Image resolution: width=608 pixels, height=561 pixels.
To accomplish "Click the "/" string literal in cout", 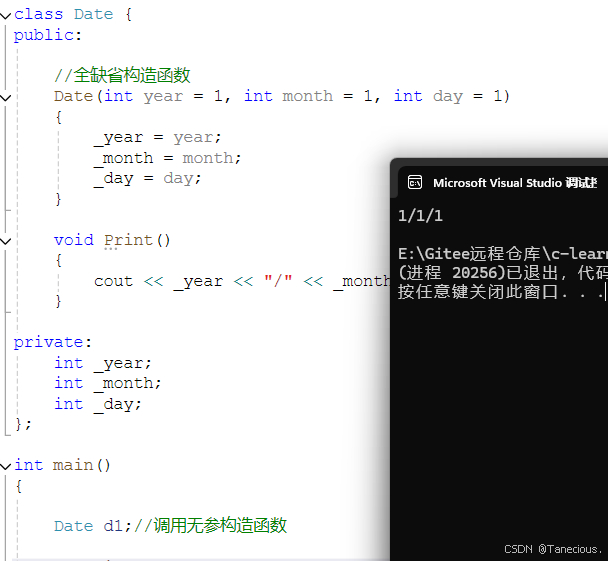I will point(278,280).
